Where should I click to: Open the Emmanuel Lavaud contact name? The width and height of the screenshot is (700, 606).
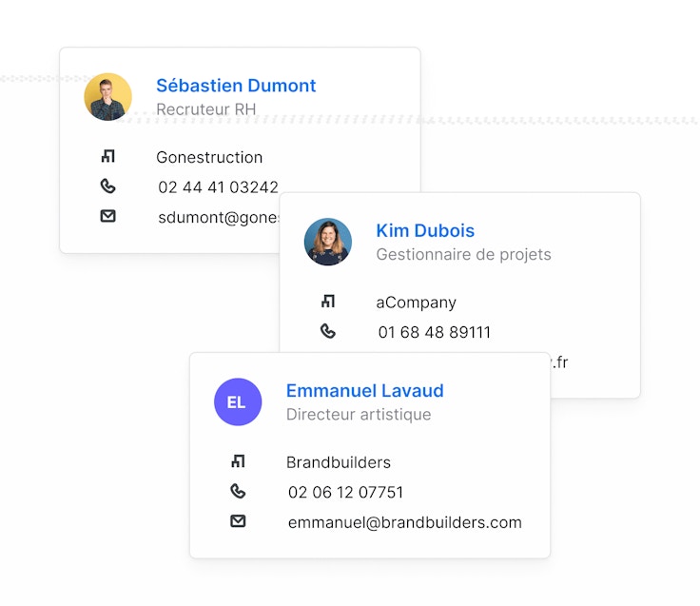click(x=364, y=390)
